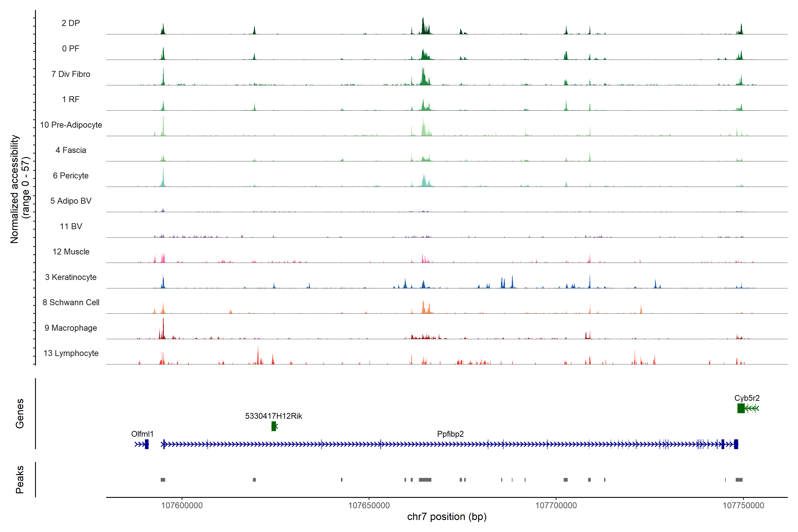Image resolution: width=798 pixels, height=532 pixels.
Task: Click the leftmost gray peak bar
Action: 163,480
